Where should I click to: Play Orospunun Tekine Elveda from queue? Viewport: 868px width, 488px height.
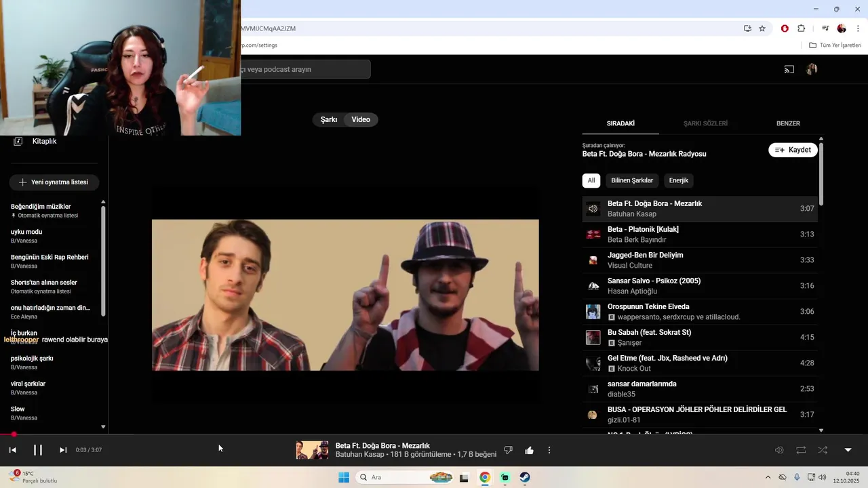[700, 312]
